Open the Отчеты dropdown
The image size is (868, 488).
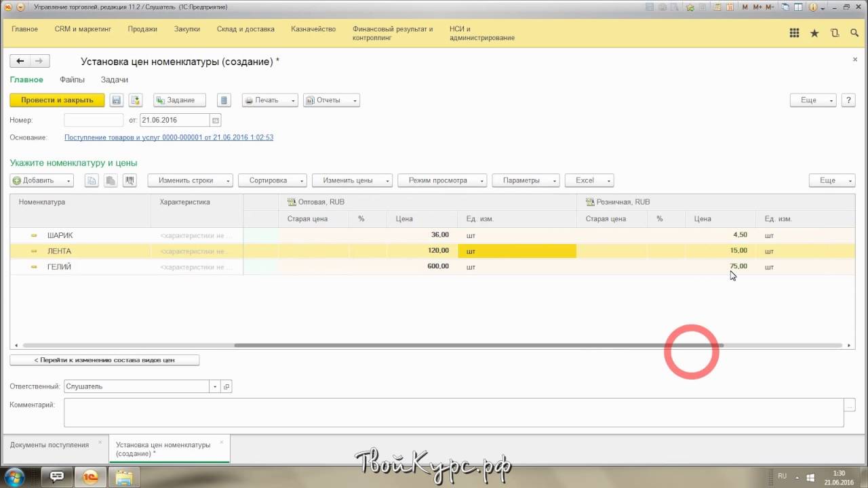pos(332,100)
